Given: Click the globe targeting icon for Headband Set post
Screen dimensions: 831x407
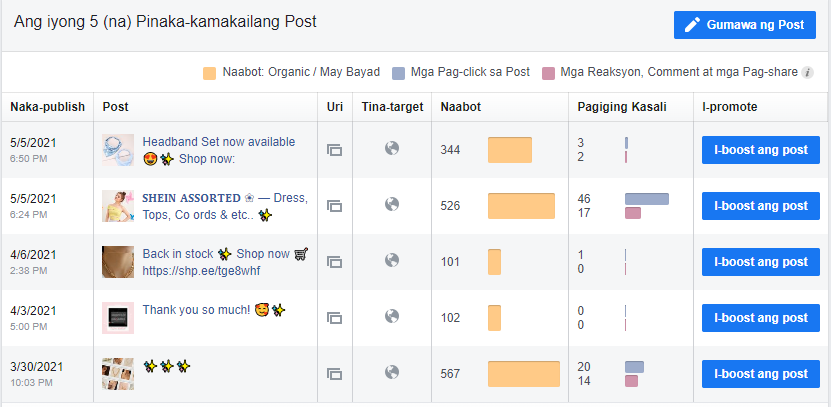Looking at the screenshot, I should tap(392, 148).
